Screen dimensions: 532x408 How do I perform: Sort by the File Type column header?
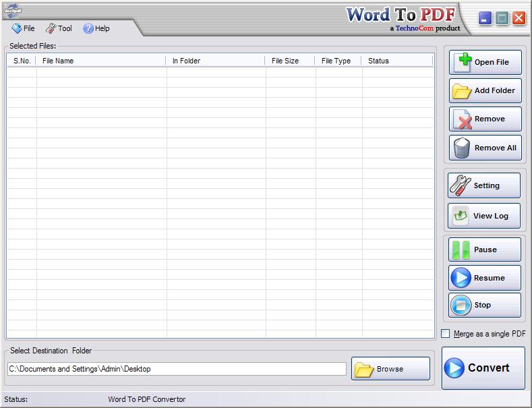[x=338, y=61]
